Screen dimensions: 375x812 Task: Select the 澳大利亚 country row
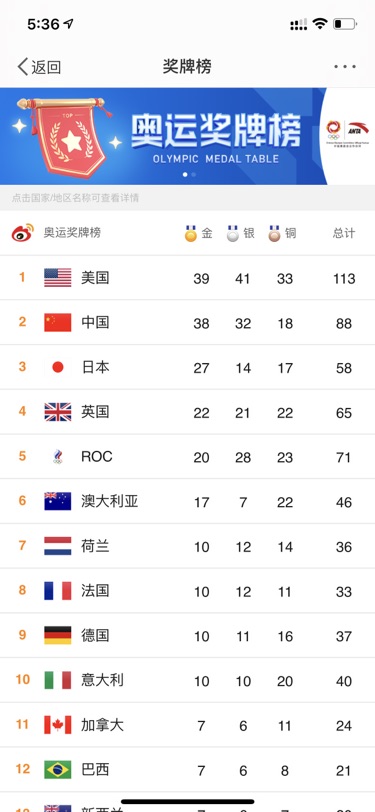coord(188,501)
